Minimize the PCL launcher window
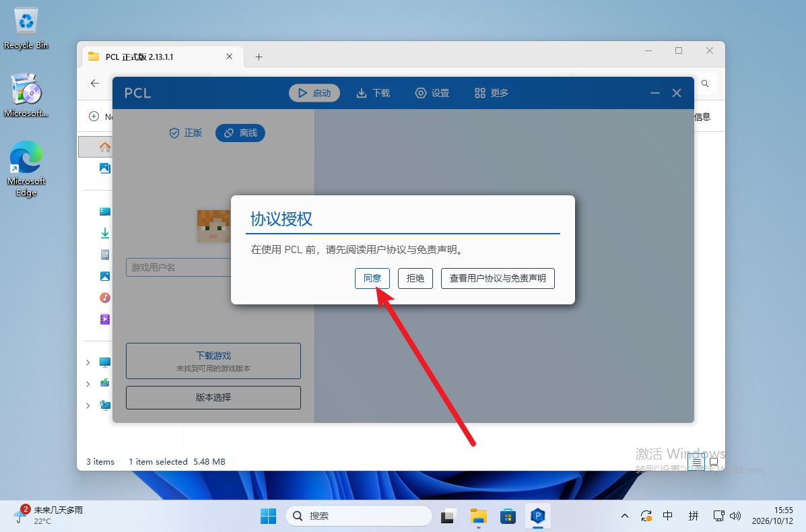 (655, 93)
